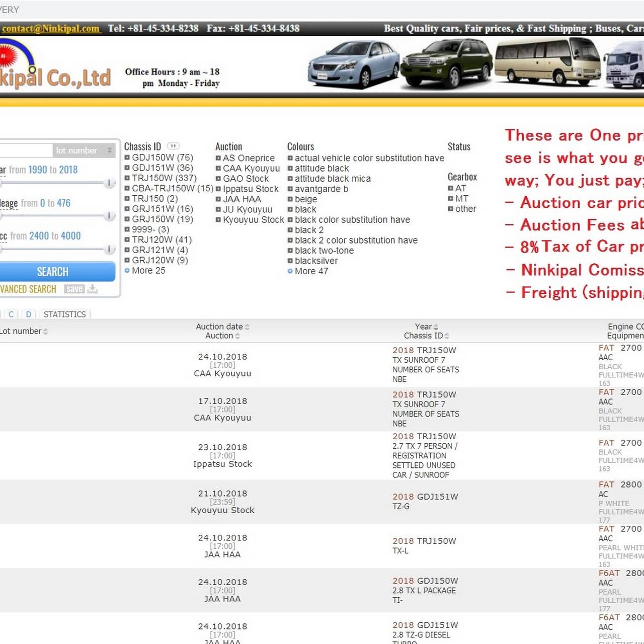Open the lot number dropdown
Viewport: 644px width, 644px height.
coord(84,150)
